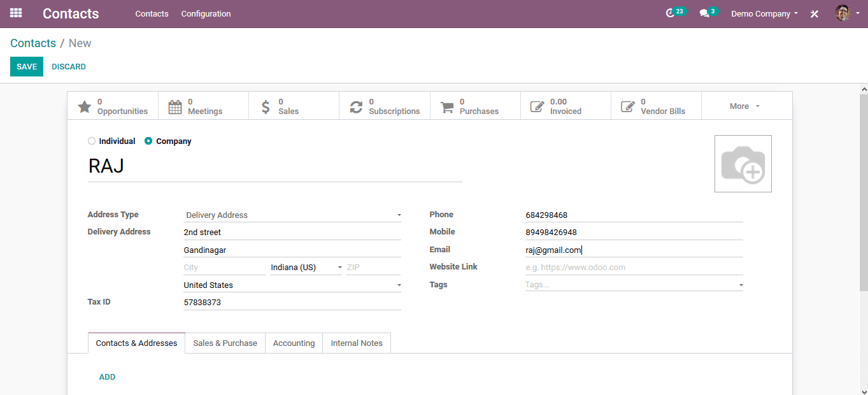Click the Email field with raj@gmail.com
Viewport: 868px width, 395px height.
(634, 250)
